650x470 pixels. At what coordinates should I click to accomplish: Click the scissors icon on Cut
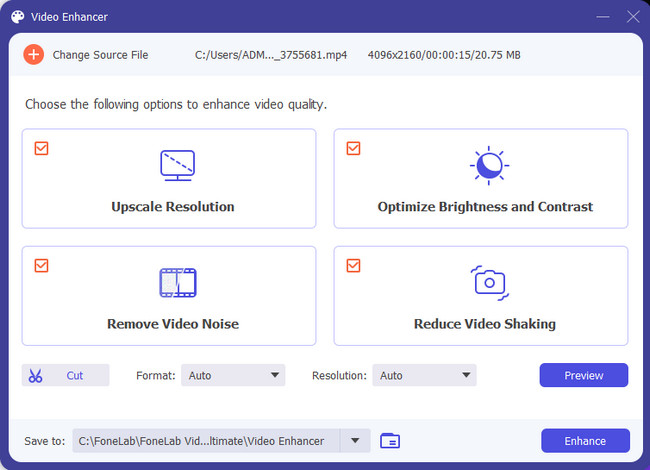[x=36, y=376]
